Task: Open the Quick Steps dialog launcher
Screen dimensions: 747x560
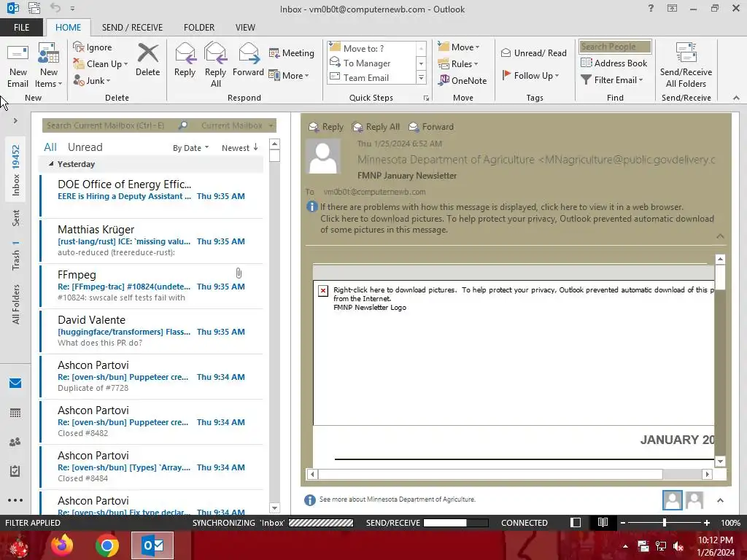Action: pyautogui.click(x=426, y=98)
